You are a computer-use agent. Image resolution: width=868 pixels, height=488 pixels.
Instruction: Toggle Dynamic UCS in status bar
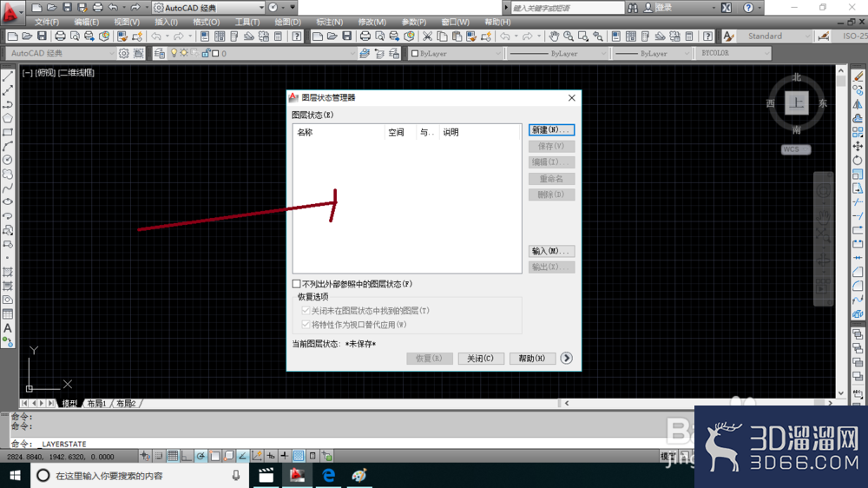[256, 456]
